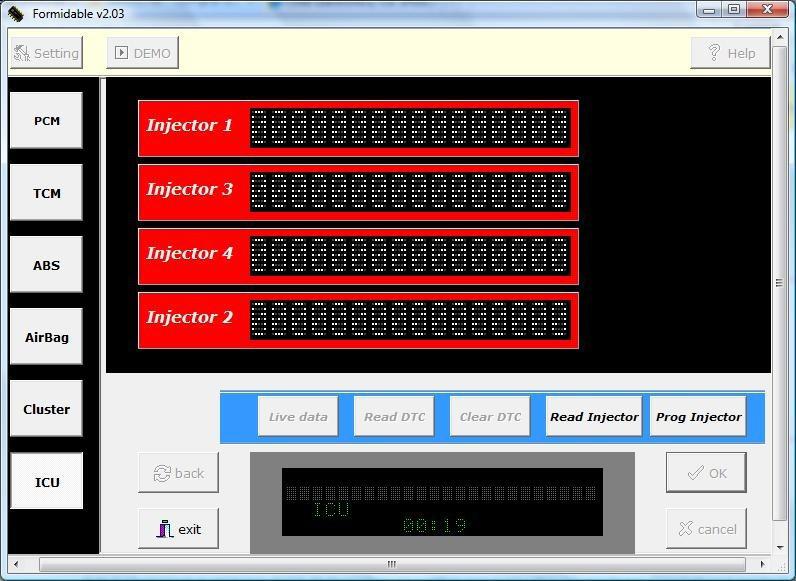Click the Injector 1 code display

tap(409, 128)
